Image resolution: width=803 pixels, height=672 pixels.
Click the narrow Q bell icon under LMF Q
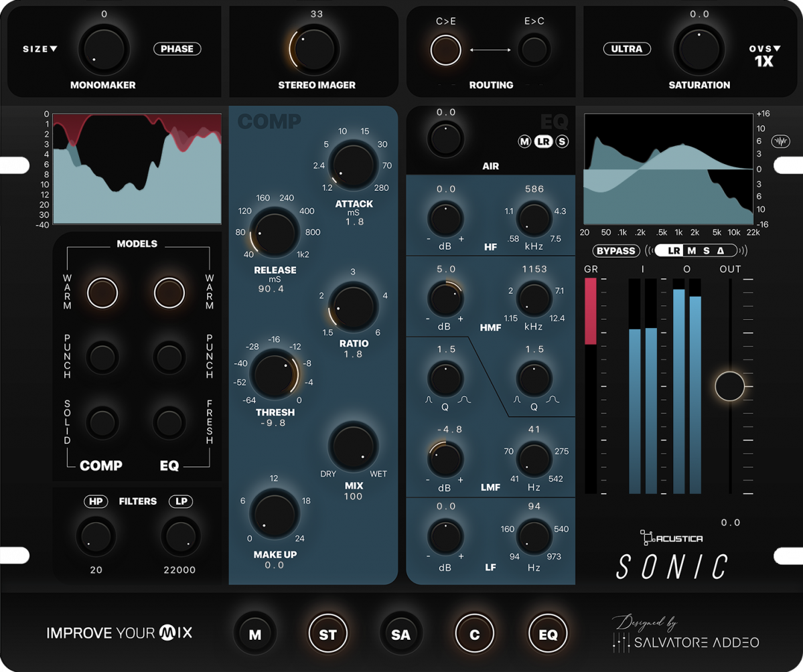point(517,400)
